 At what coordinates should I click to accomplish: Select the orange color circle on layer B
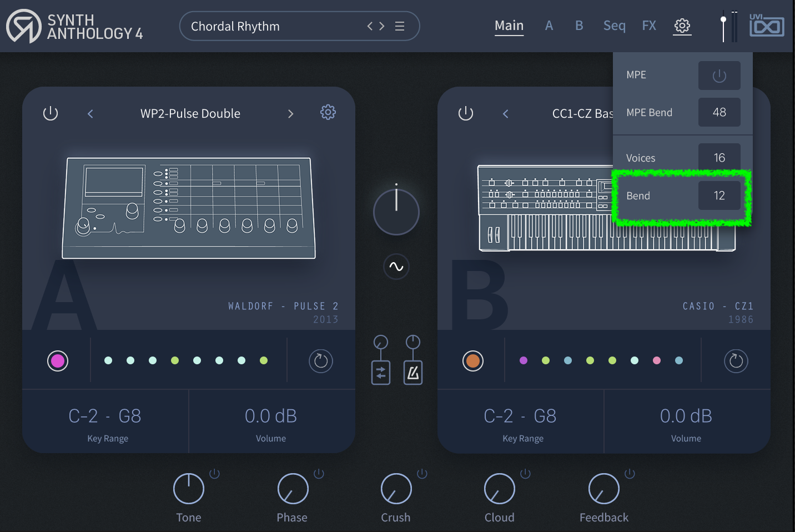[473, 361]
